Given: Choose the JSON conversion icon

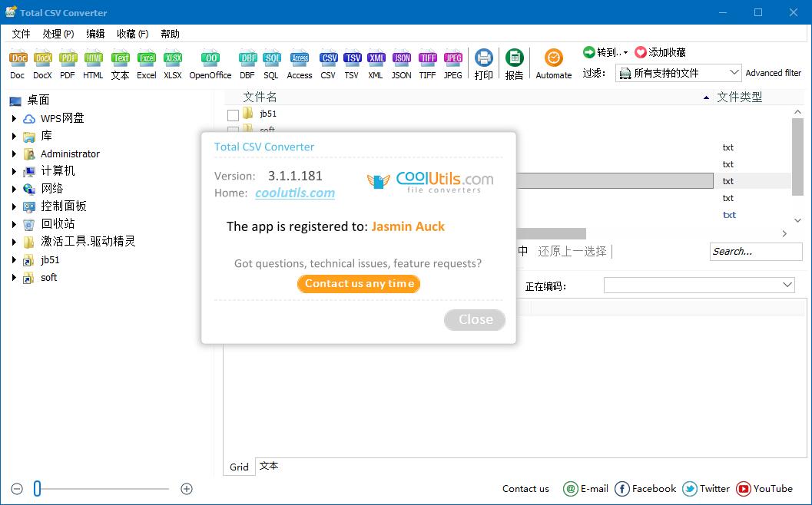Looking at the screenshot, I should [401, 58].
